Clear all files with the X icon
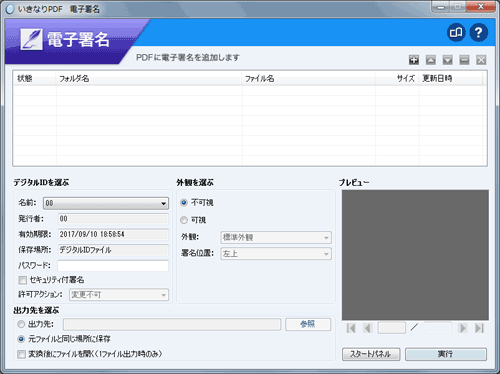 [x=481, y=60]
